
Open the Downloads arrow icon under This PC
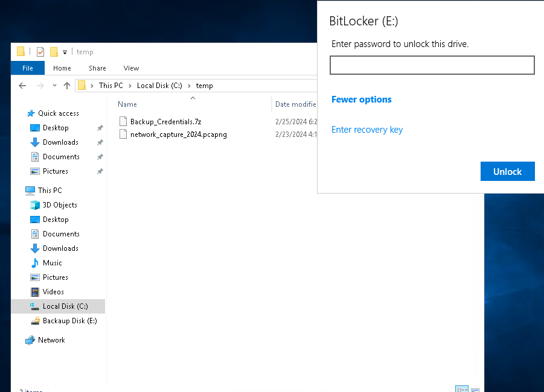click(x=35, y=248)
